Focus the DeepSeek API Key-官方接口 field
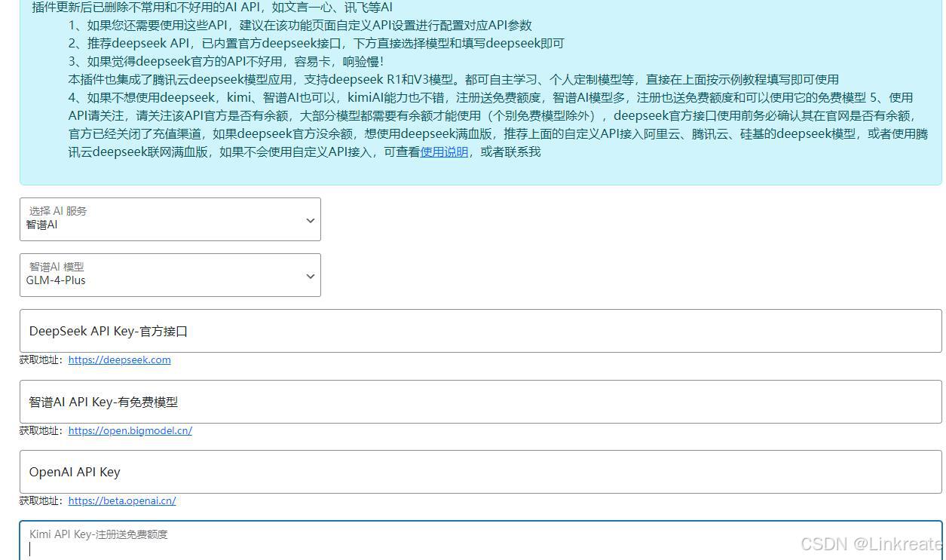The height and width of the screenshot is (560, 946). pyautogui.click(x=480, y=331)
